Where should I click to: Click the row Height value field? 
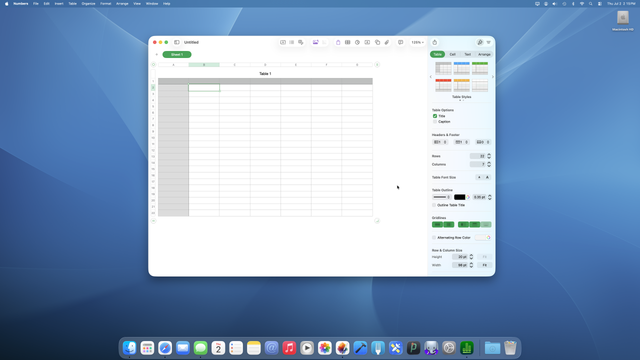tap(460, 257)
